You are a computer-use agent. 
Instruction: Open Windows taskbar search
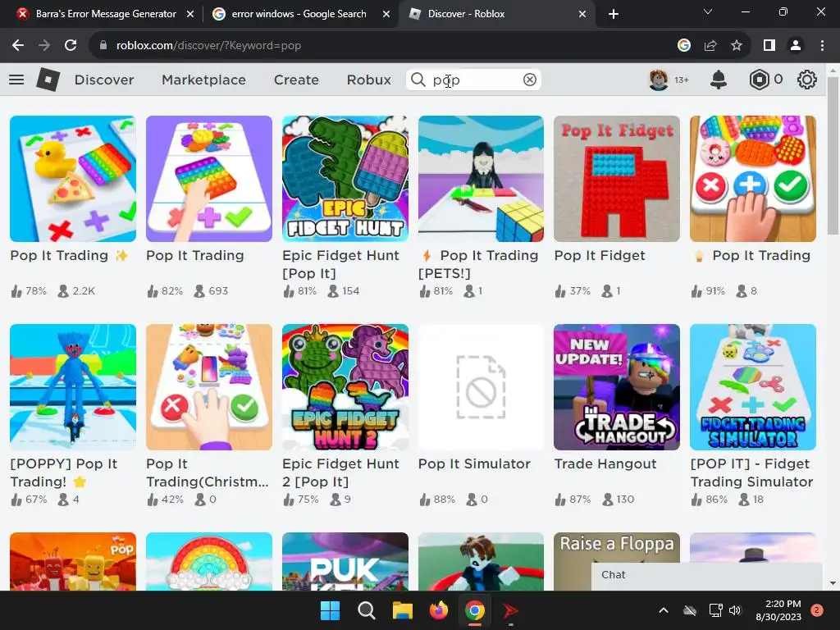(367, 610)
